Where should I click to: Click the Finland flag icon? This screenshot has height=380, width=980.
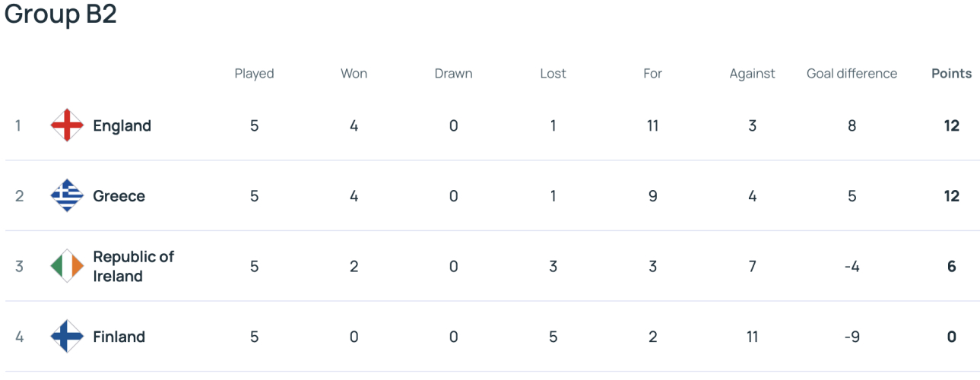tap(67, 337)
